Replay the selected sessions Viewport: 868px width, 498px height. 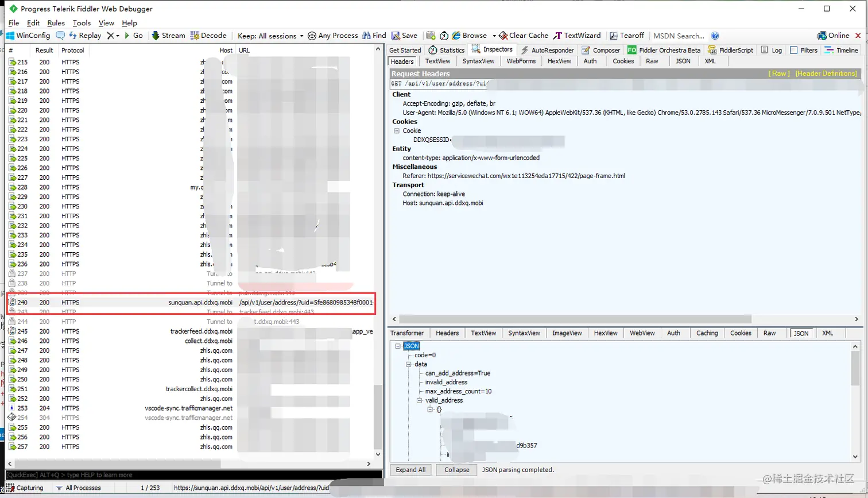pos(85,36)
